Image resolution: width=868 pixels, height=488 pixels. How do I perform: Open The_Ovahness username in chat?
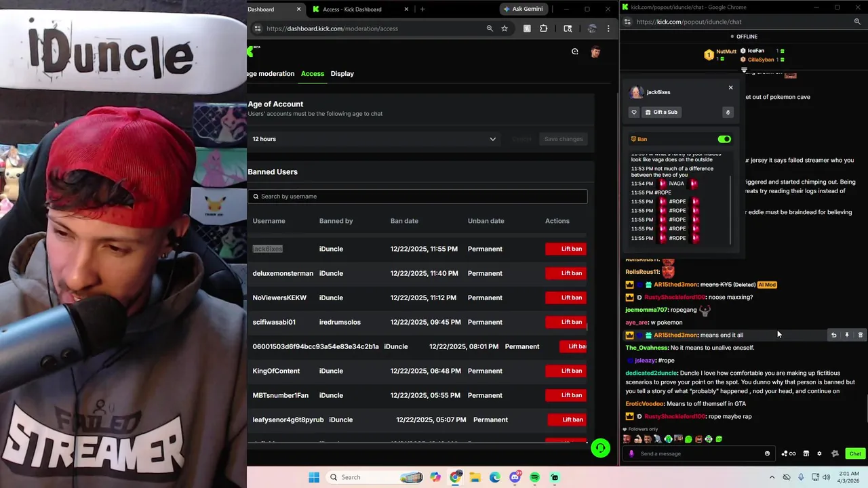pyautogui.click(x=647, y=348)
